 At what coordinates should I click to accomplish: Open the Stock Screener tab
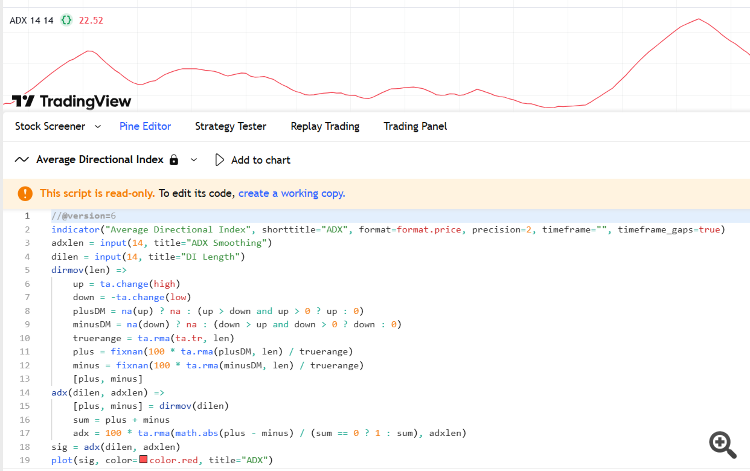[x=50, y=126]
